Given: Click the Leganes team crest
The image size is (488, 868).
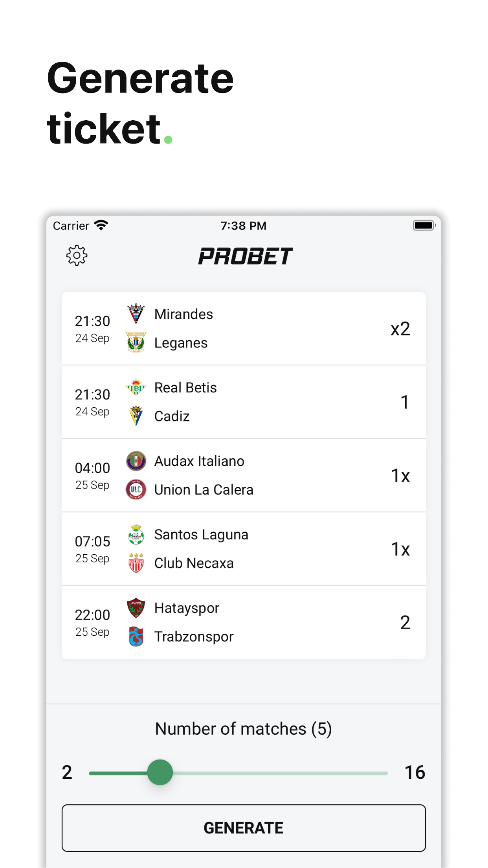Looking at the screenshot, I should point(136,342).
